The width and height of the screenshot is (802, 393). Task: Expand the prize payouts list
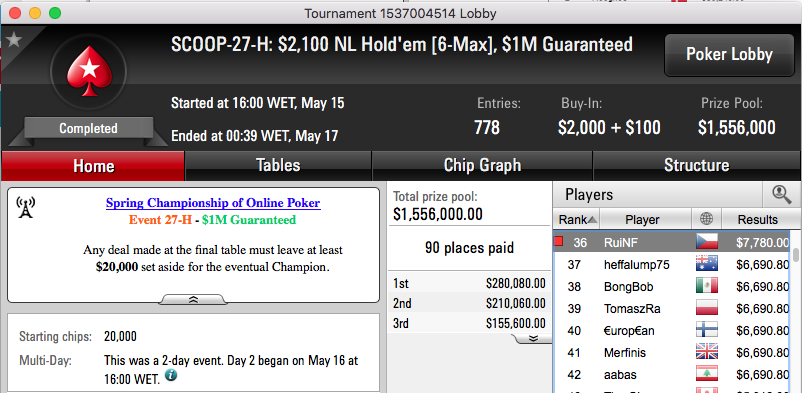click(532, 338)
